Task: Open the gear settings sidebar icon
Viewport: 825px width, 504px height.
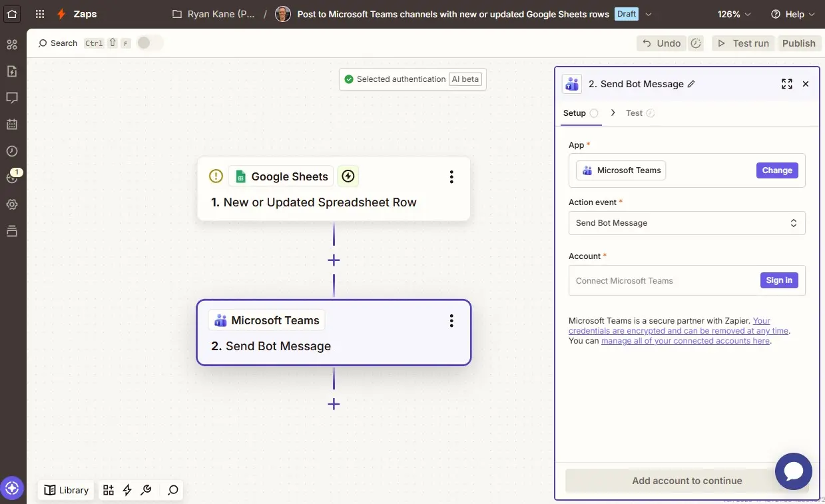Action: pyautogui.click(x=12, y=204)
